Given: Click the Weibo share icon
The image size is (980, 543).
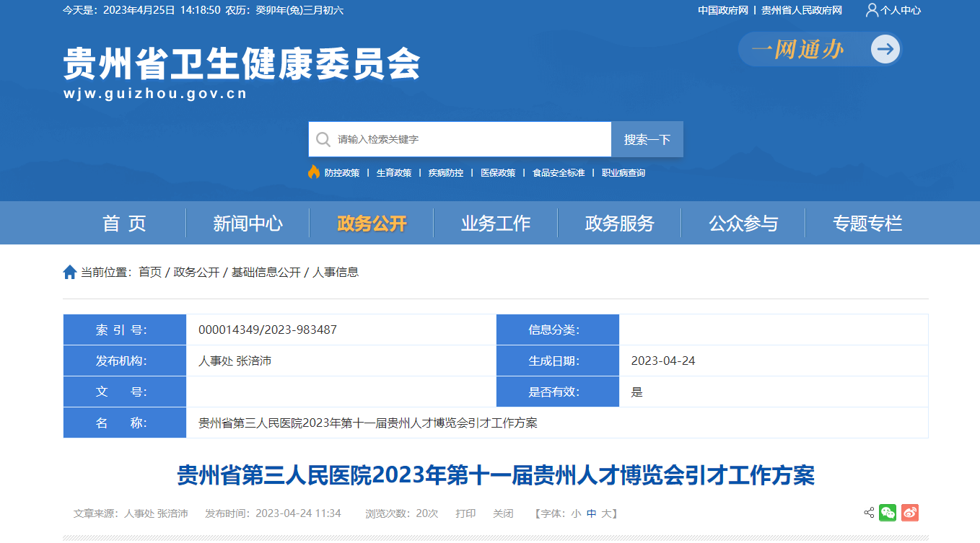Looking at the screenshot, I should click(x=910, y=513).
